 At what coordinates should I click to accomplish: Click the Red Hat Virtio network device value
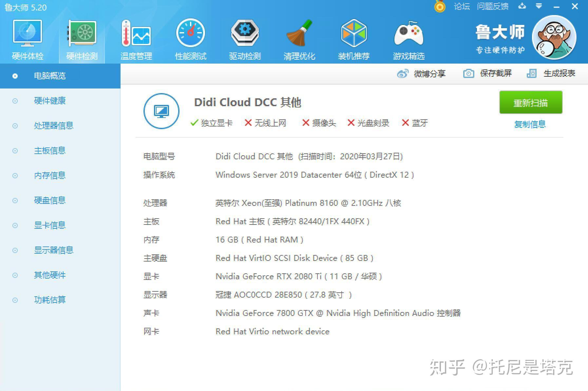pos(273,332)
